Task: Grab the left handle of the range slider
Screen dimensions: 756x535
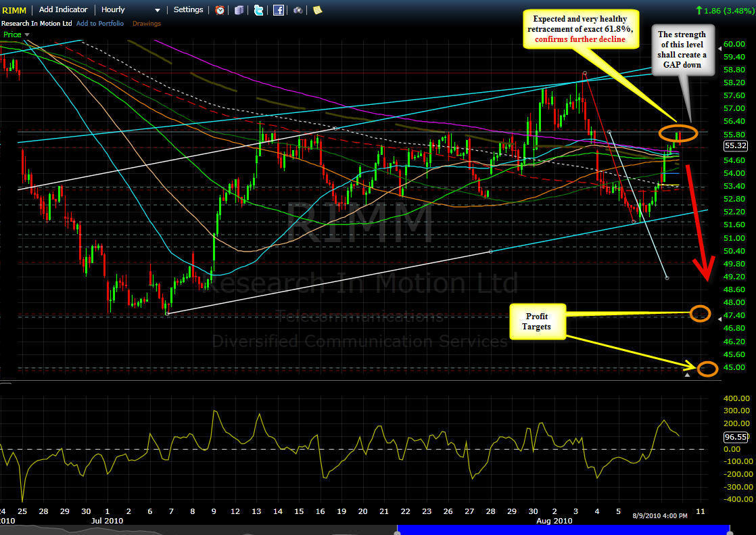Action: point(398,532)
